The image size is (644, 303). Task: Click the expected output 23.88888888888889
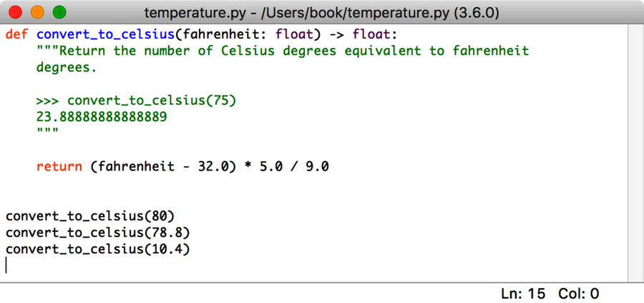(102, 117)
